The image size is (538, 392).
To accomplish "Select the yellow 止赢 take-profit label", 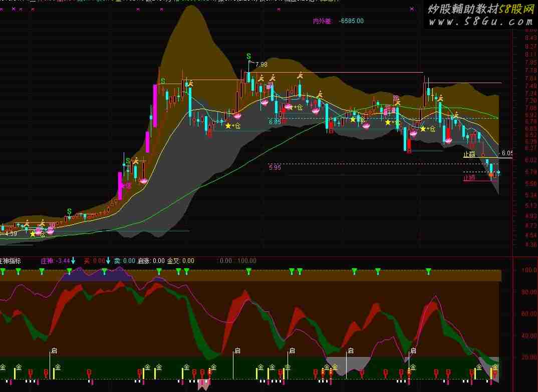I will point(469,154).
